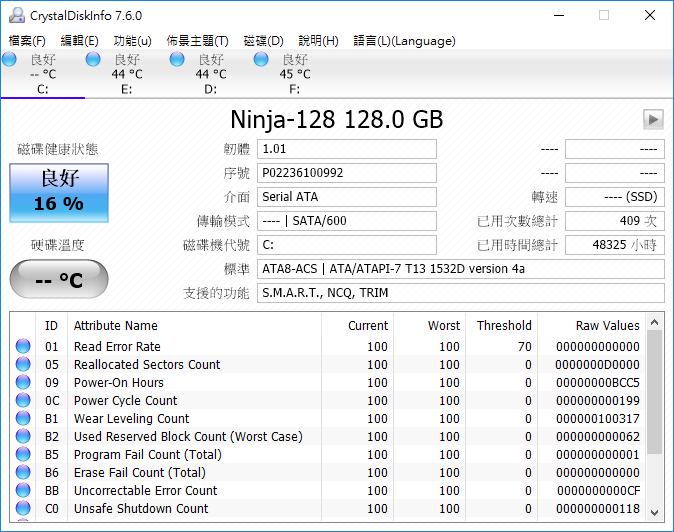Click status orb for Program Fail Count

click(x=23, y=454)
